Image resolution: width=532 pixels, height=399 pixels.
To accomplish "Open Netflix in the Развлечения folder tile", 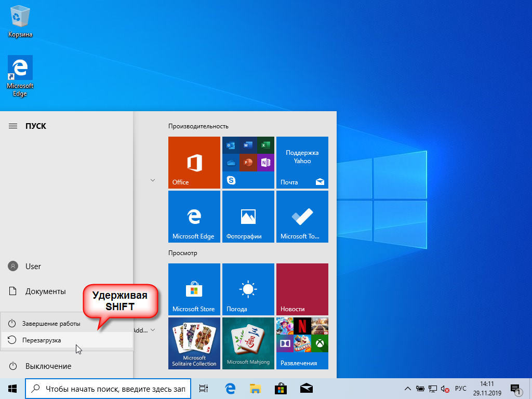I will click(302, 326).
